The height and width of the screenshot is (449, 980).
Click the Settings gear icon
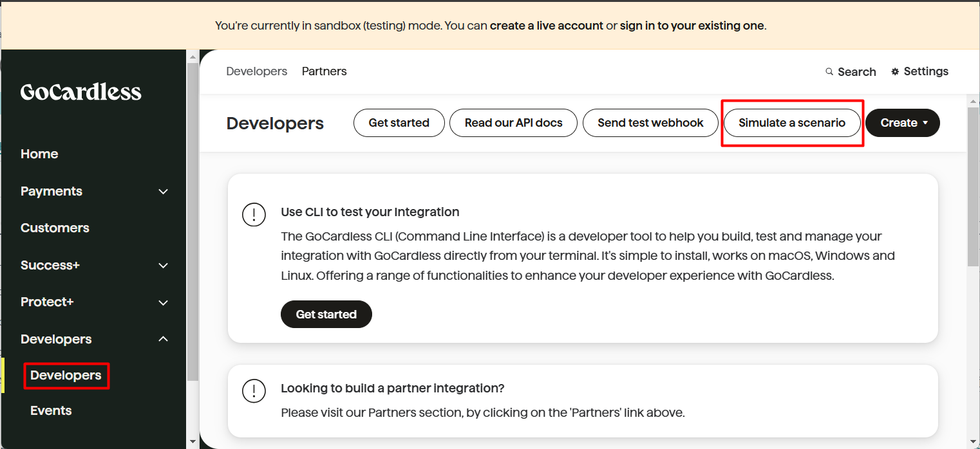[x=895, y=71]
